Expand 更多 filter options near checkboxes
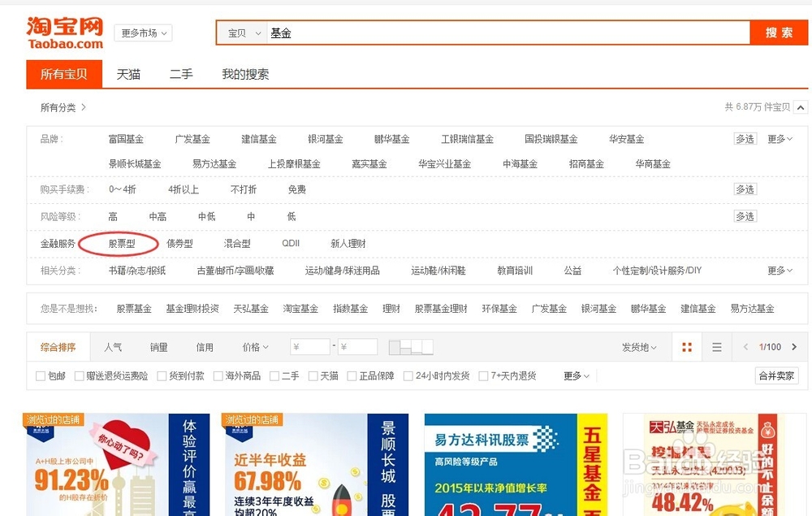The width and height of the screenshot is (812, 516). click(577, 375)
